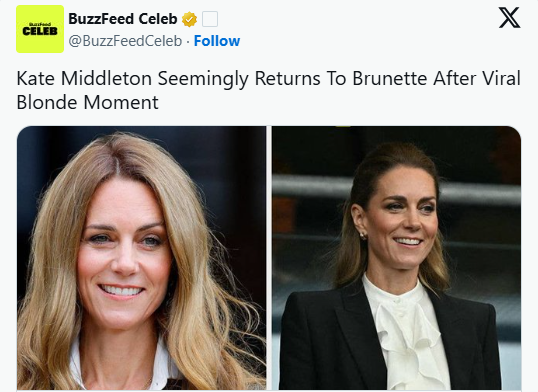Click the dot separator before Follow

(x=188, y=42)
